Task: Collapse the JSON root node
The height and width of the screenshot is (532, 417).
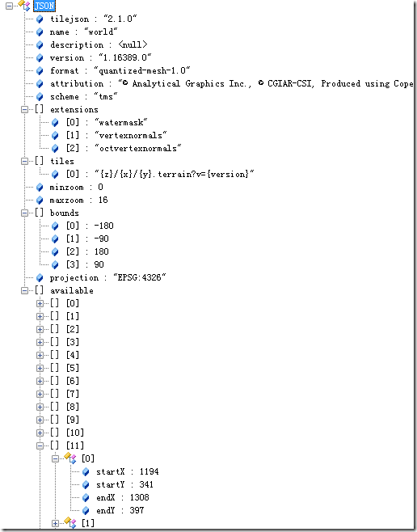Action: pyautogui.click(x=10, y=6)
